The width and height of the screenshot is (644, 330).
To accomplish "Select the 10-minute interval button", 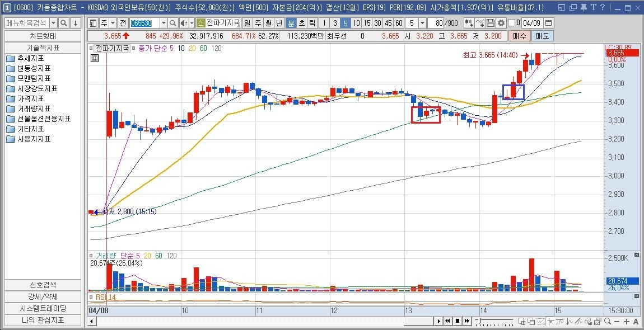I will click(x=356, y=23).
